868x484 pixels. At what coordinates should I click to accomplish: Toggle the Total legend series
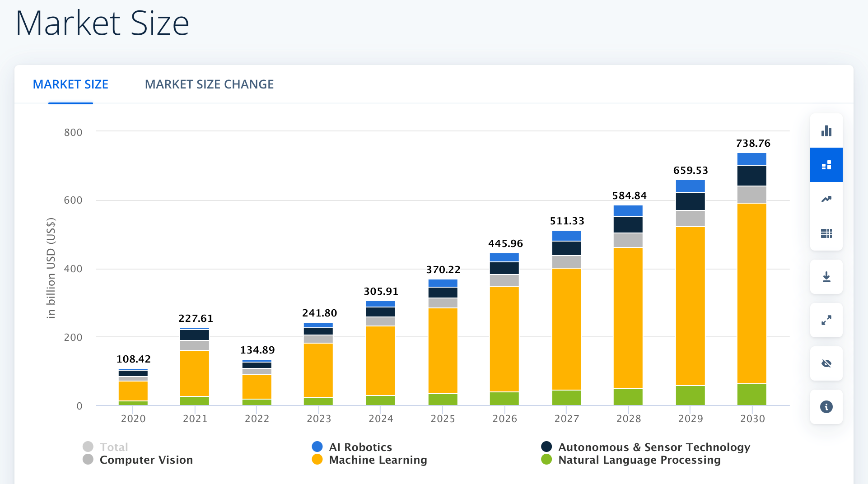[x=106, y=447]
